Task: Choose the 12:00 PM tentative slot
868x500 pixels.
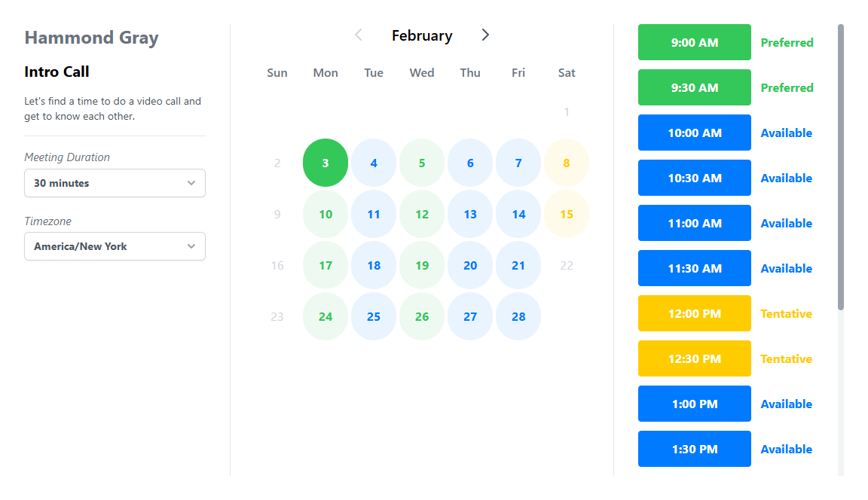Action: (x=694, y=313)
